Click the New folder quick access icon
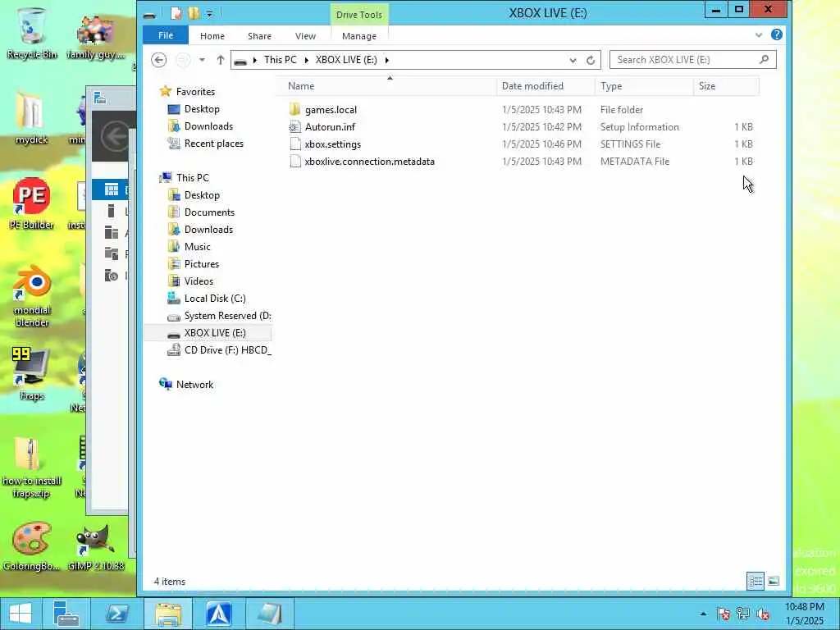840x630 pixels. 194,13
